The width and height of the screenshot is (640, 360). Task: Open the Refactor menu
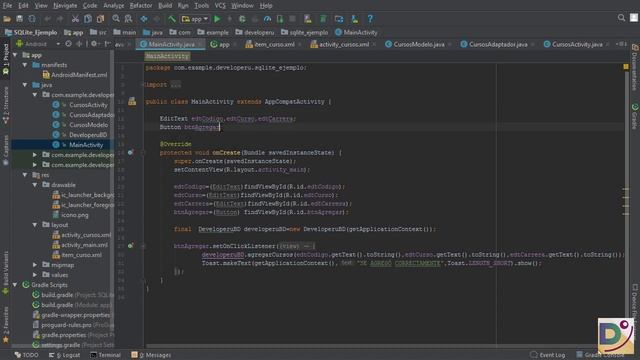tap(141, 6)
